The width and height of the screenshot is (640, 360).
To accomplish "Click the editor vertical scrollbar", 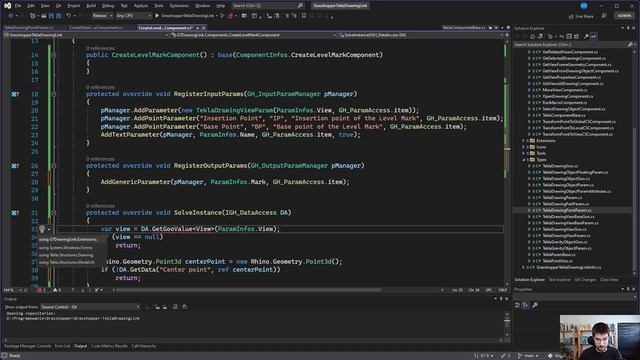I will pos(507,163).
